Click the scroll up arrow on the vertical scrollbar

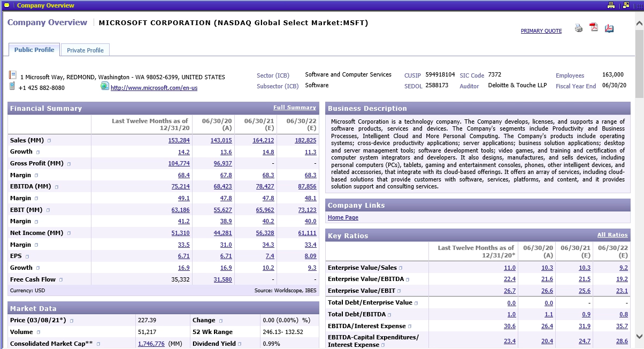point(639,24)
